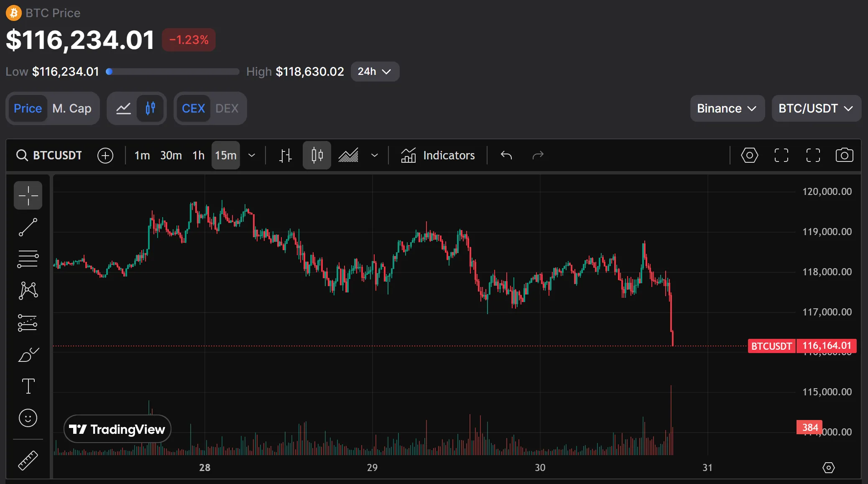This screenshot has height=484, width=868.
Task: Click the -1.23% change badge
Action: [x=189, y=40]
